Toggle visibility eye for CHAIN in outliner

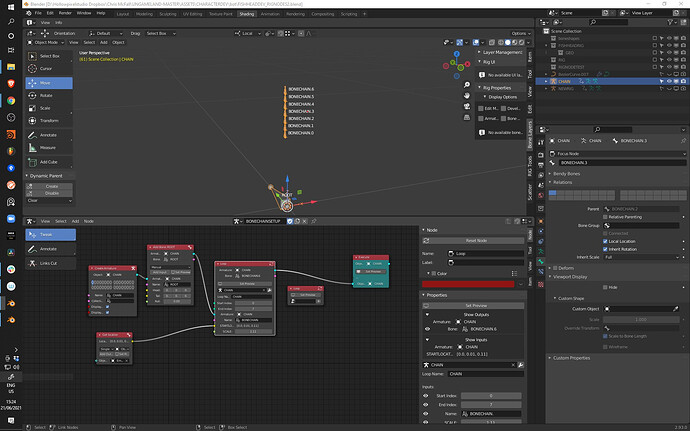point(669,81)
